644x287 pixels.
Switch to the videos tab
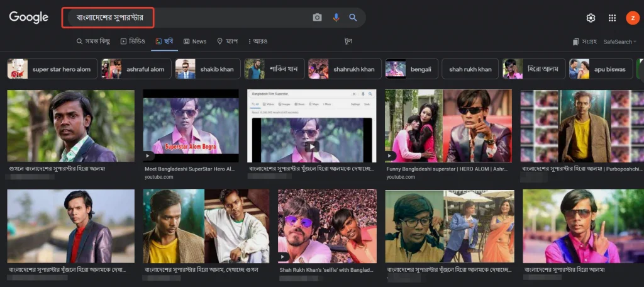133,42
